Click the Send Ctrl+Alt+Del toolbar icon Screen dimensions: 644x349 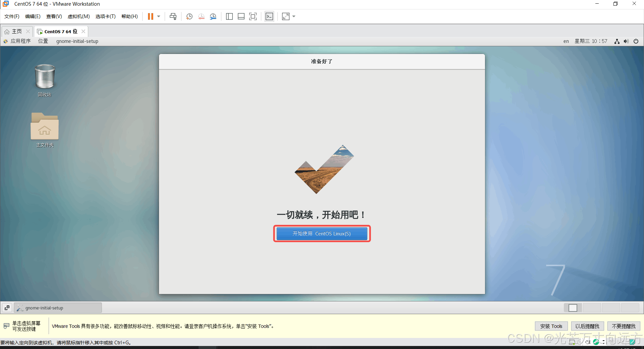173,16
